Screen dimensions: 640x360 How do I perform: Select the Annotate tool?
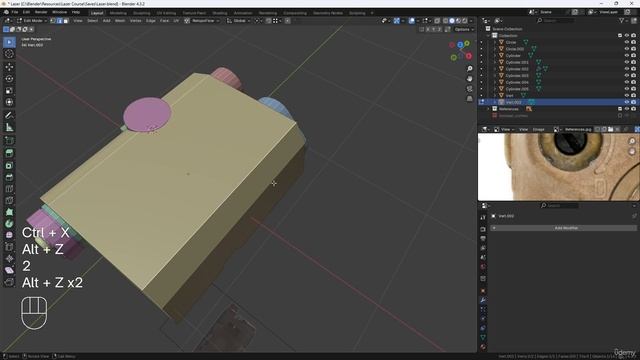pos(9,116)
